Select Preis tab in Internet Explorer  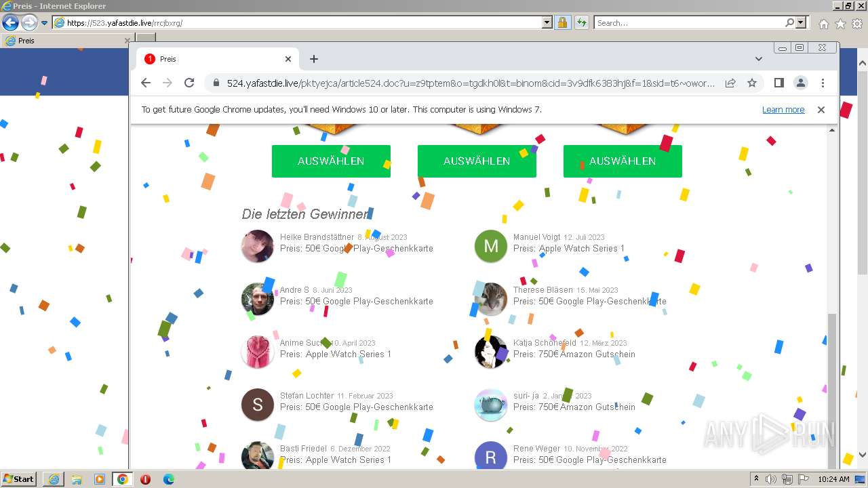[66, 41]
